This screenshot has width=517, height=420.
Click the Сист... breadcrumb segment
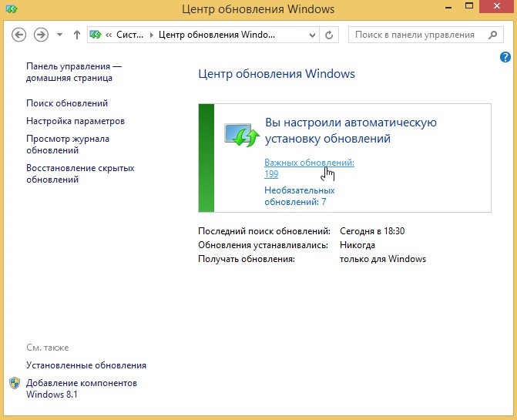130,35
